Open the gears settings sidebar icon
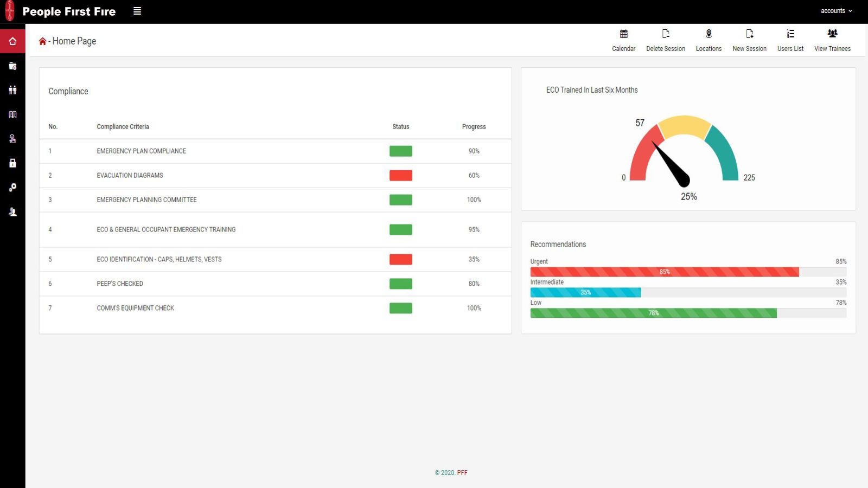Viewport: 868px width, 488px height. 12,188
